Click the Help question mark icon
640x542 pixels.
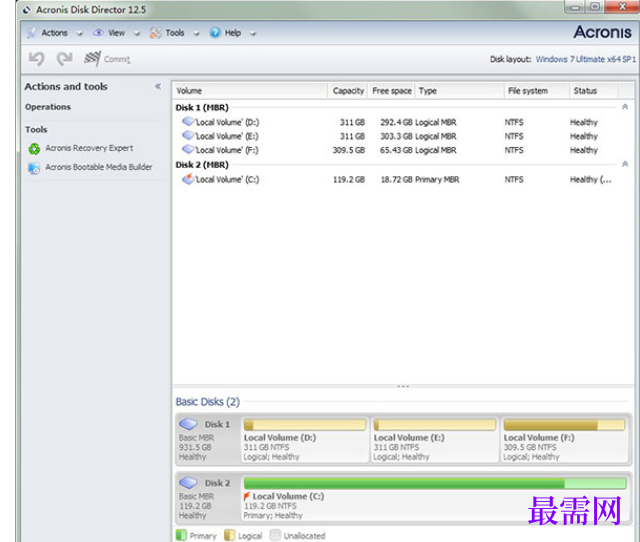pos(215,33)
